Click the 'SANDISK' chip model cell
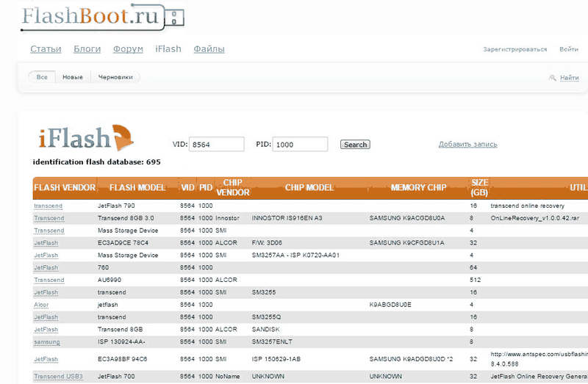The height and width of the screenshot is (384, 588). point(266,330)
